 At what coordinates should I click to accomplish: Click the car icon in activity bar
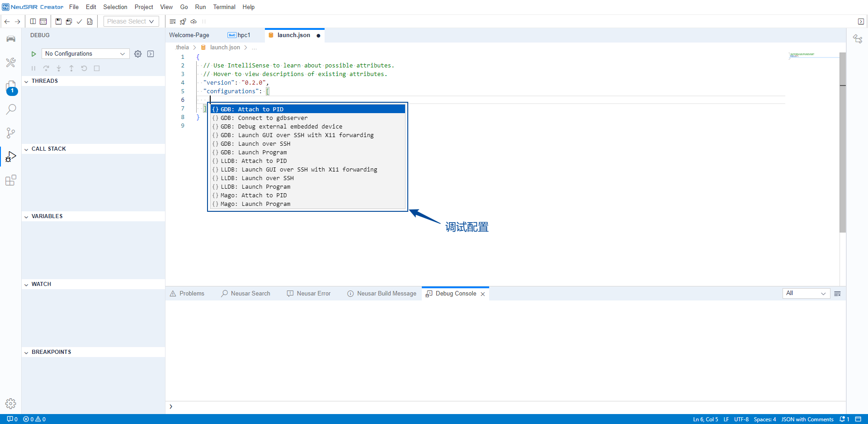pyautogui.click(x=11, y=39)
